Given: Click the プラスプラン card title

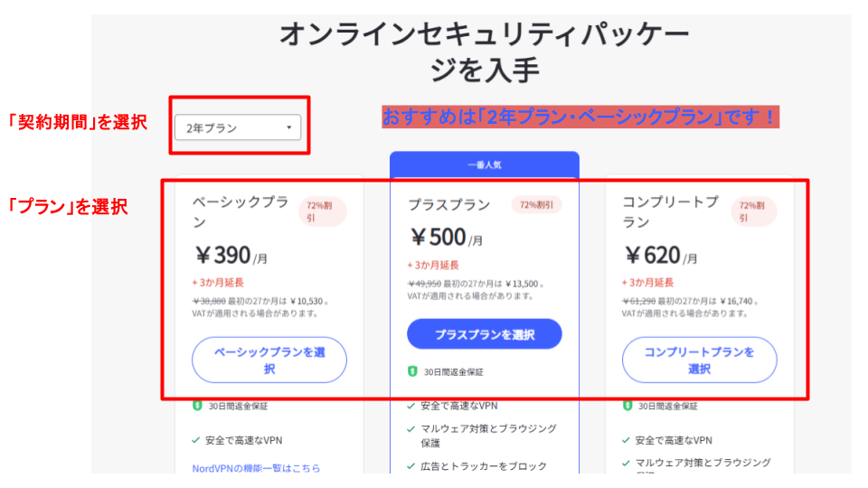Looking at the screenshot, I should [449, 205].
